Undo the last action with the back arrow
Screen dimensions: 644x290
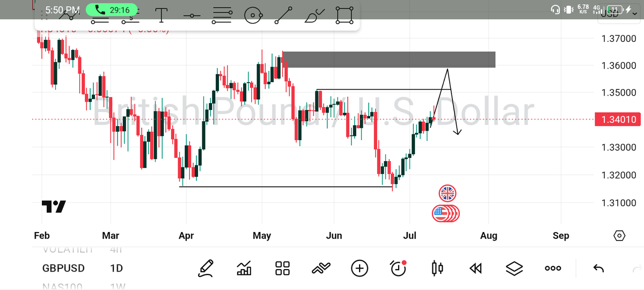(x=599, y=268)
